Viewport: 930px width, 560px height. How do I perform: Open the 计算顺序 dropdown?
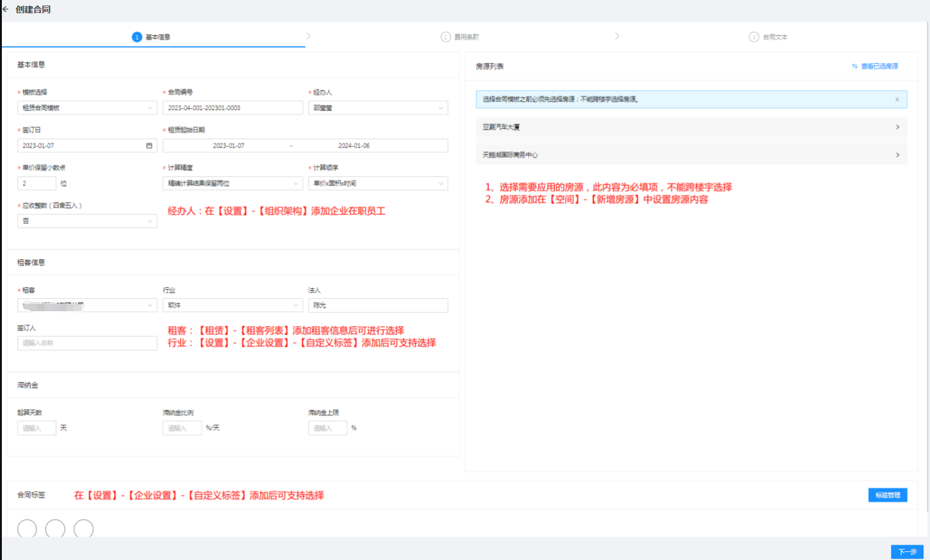point(378,183)
